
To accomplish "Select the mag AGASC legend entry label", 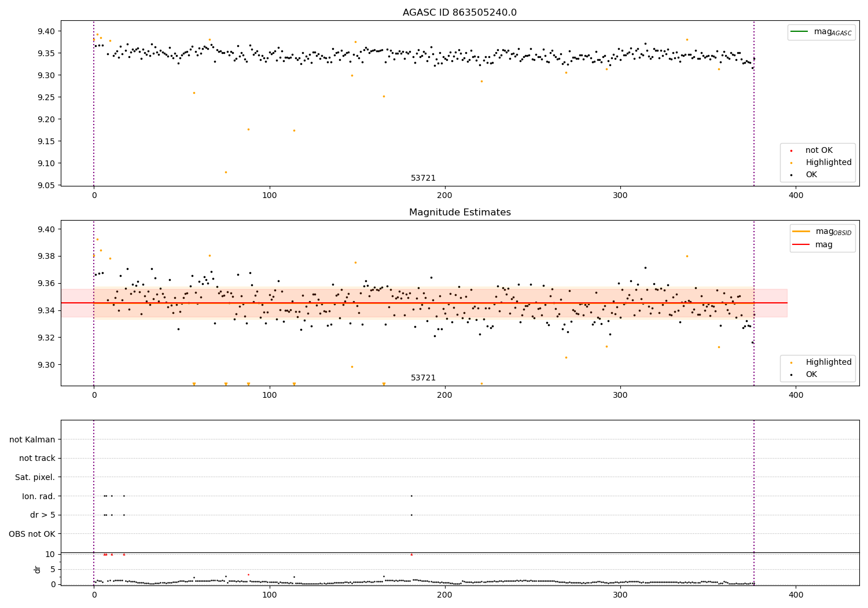I will pos(833,32).
